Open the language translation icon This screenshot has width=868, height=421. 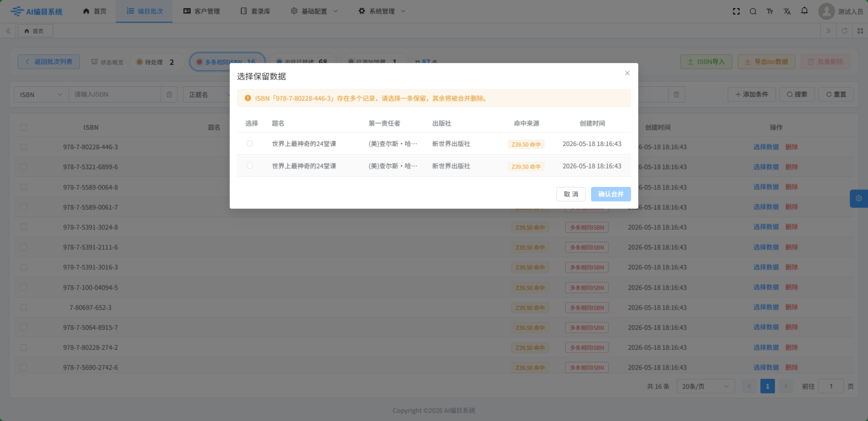(x=787, y=11)
